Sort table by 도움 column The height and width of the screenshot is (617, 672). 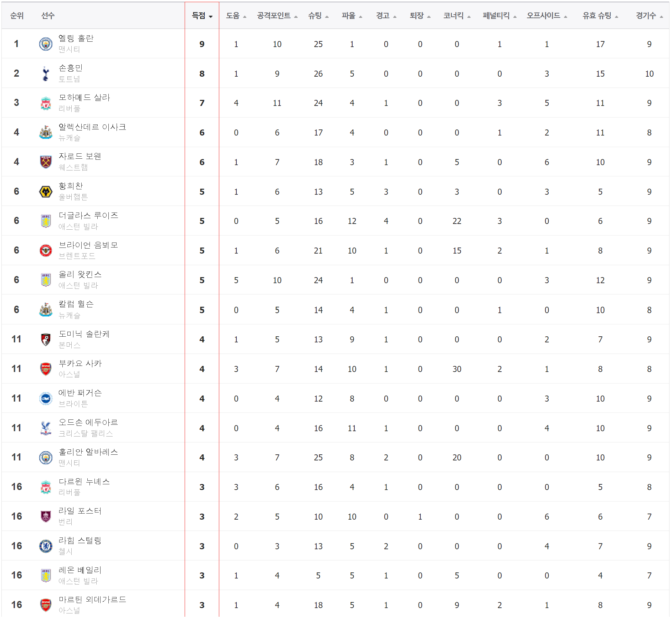[x=236, y=16]
